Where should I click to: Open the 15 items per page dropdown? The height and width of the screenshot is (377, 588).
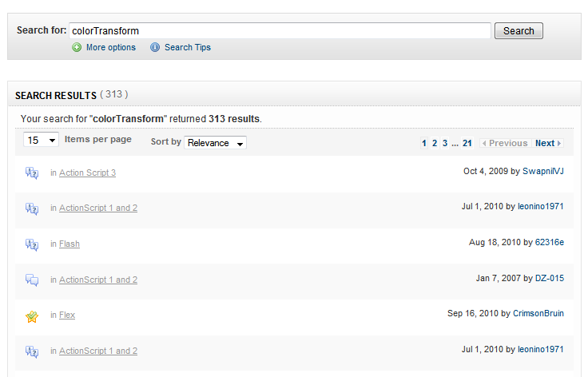tap(41, 140)
